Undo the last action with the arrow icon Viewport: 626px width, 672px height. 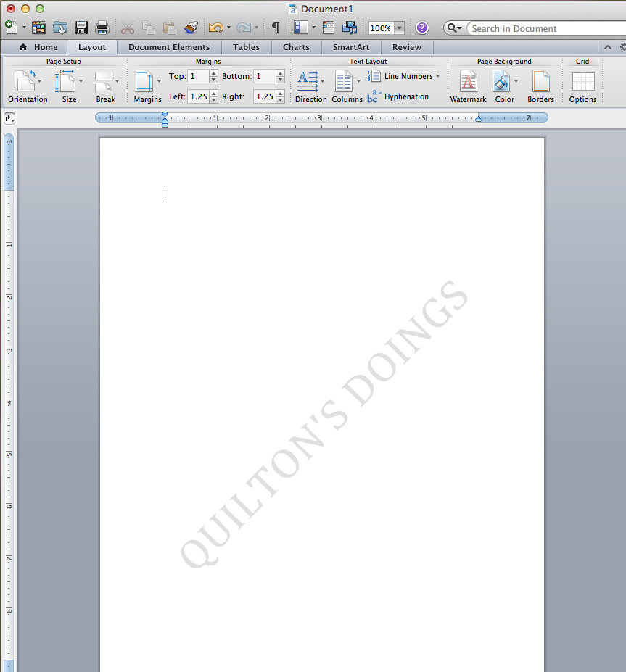pyautogui.click(x=215, y=28)
